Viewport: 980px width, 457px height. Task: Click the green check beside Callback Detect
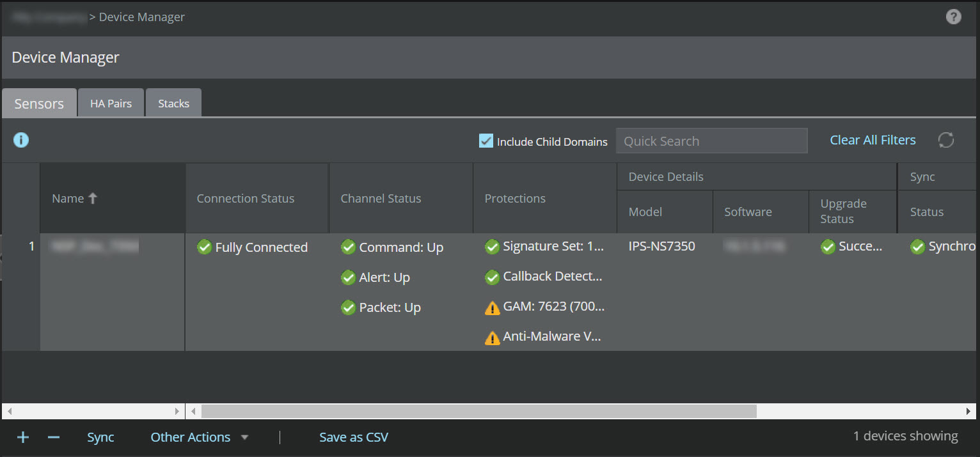pos(492,277)
